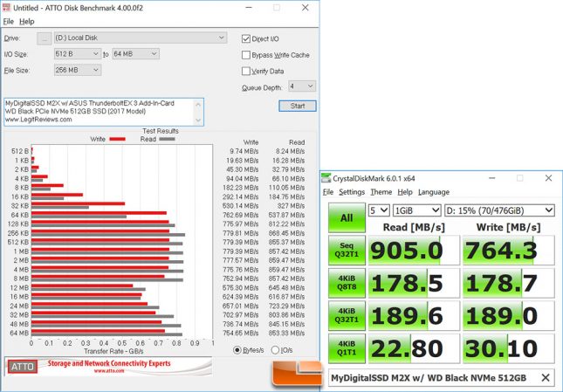
Task: Open ATTO File menu
Action: (x=8, y=22)
